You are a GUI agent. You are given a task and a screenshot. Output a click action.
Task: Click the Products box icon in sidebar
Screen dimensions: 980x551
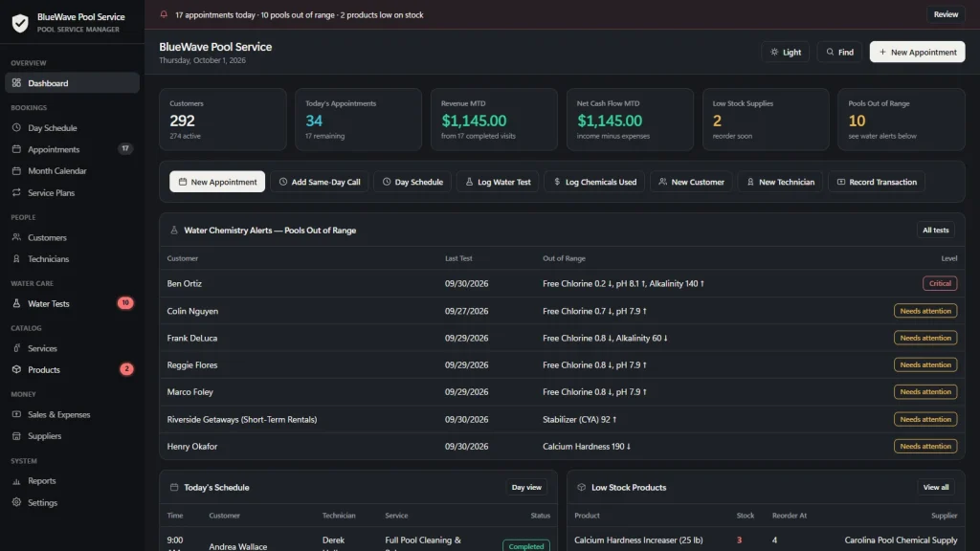coord(17,370)
